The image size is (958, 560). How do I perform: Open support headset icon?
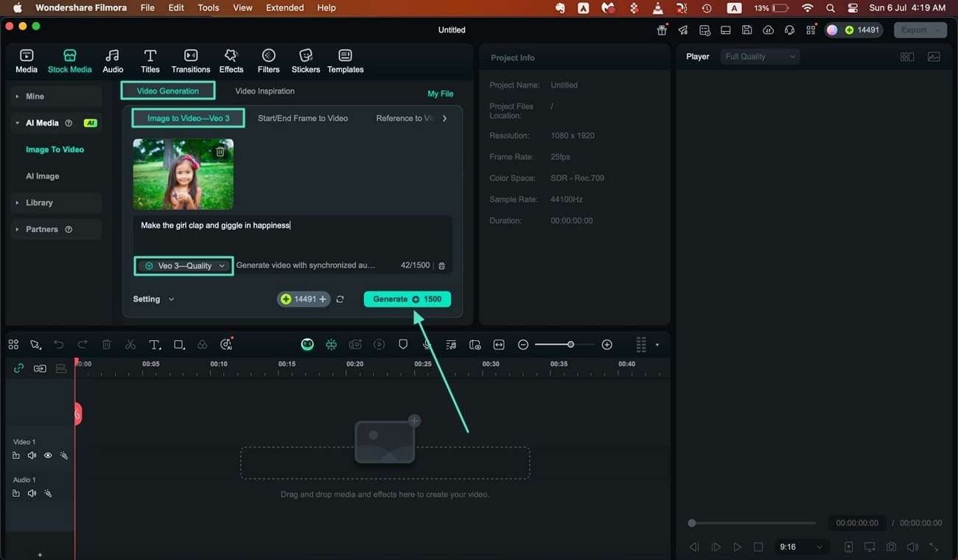pos(790,30)
